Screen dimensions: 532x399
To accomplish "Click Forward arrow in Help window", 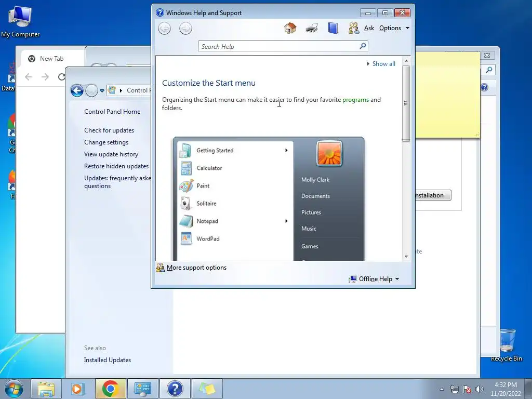I will pos(185,29).
